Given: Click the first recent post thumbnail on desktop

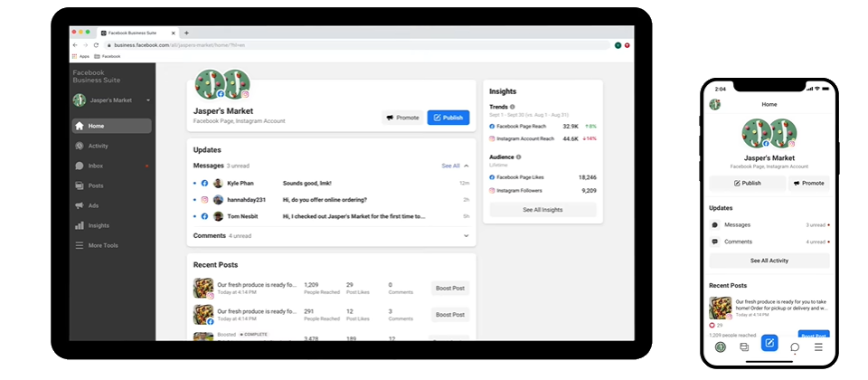Looking at the screenshot, I should point(203,288).
